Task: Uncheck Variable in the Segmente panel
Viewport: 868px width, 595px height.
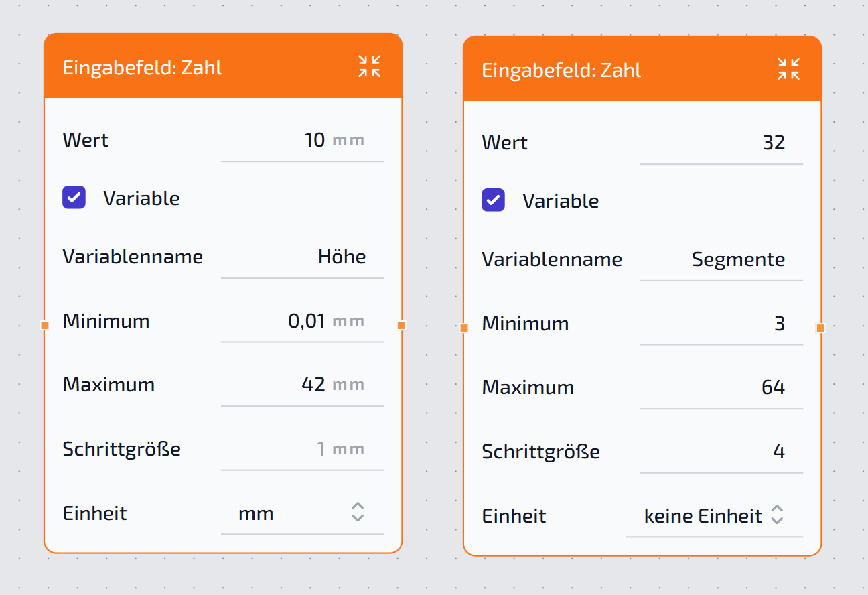Action: click(493, 200)
